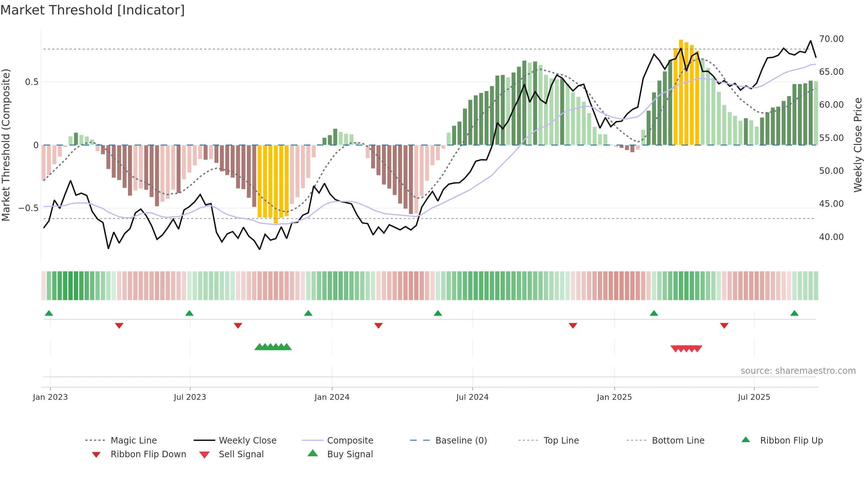Toggle the Top Line legend entry

pyautogui.click(x=549, y=440)
